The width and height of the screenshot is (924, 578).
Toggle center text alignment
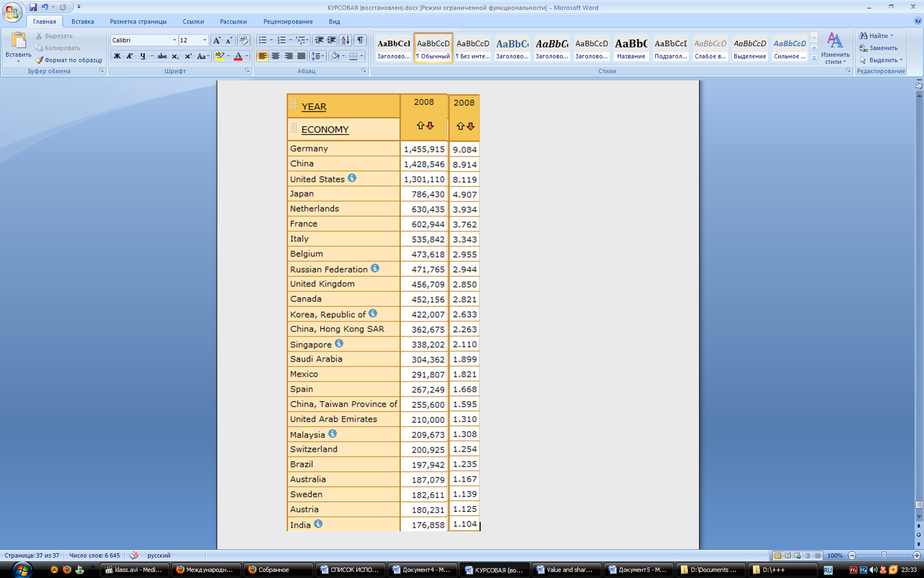(x=276, y=56)
